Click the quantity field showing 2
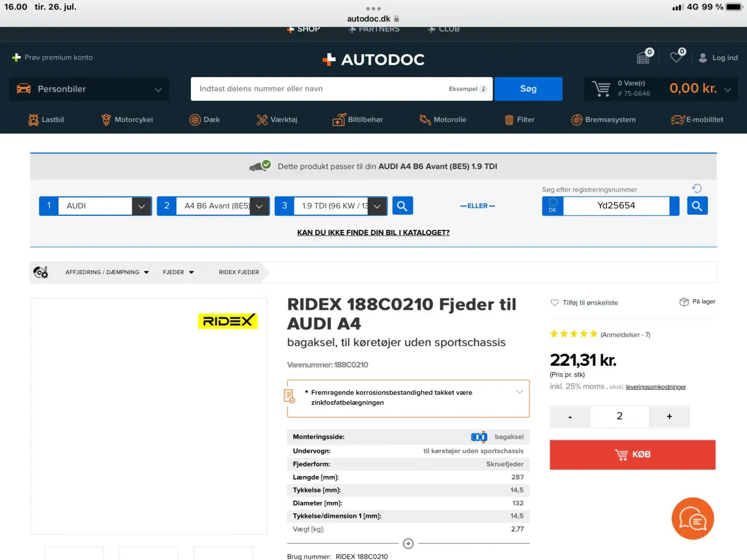This screenshot has height=560, width=747. pos(620,416)
